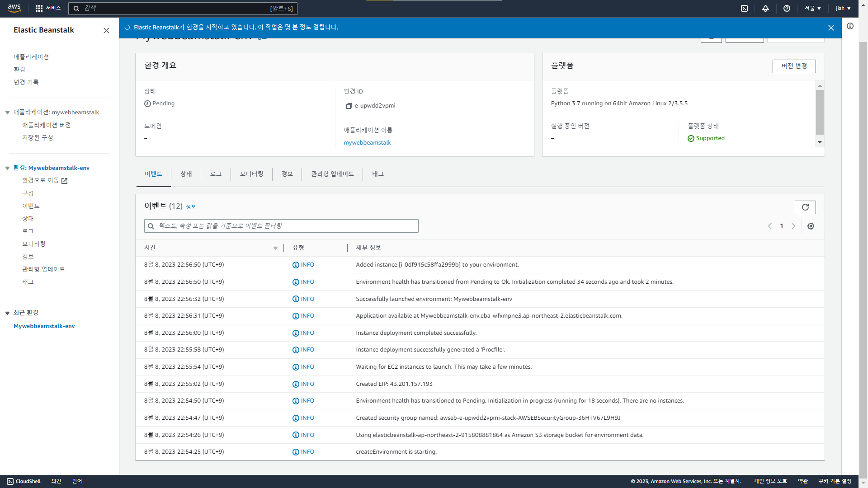Open the help question mark icon

[787, 8]
